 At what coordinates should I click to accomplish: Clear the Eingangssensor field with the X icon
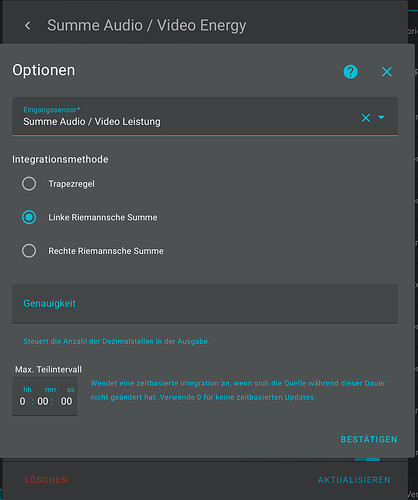click(x=366, y=117)
